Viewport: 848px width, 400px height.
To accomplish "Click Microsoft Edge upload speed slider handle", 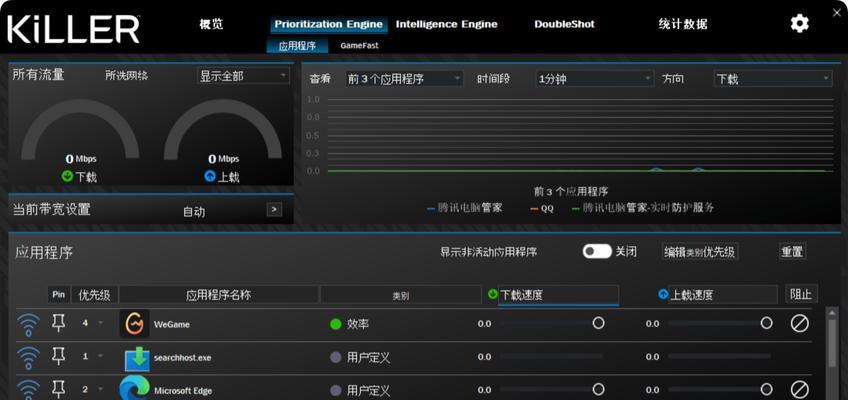I will click(x=766, y=389).
